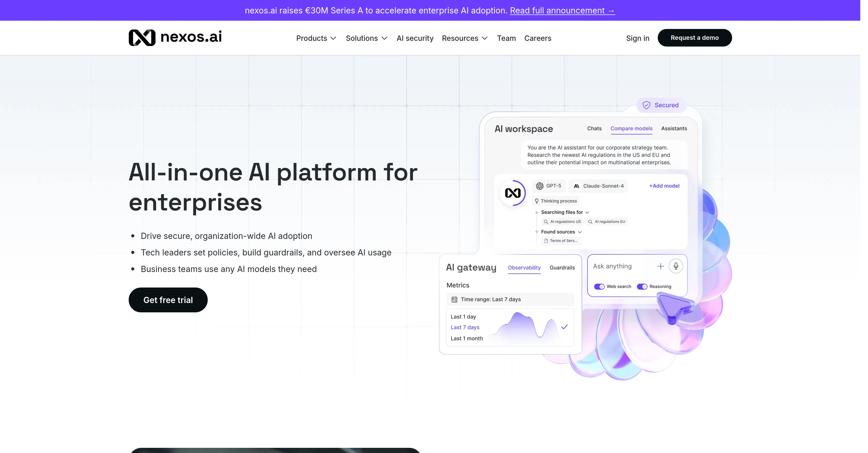The image size is (868, 453).
Task: Expand the Searching files for section
Action: pos(587,212)
